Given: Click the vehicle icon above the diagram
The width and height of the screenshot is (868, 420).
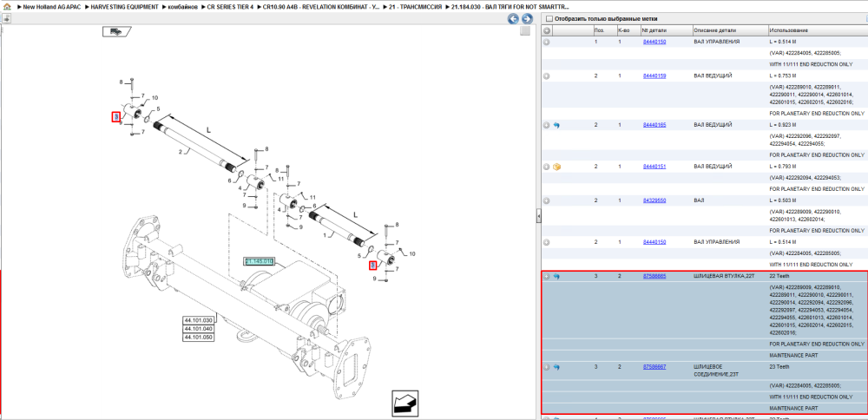Looking at the screenshot, I should point(116,31).
